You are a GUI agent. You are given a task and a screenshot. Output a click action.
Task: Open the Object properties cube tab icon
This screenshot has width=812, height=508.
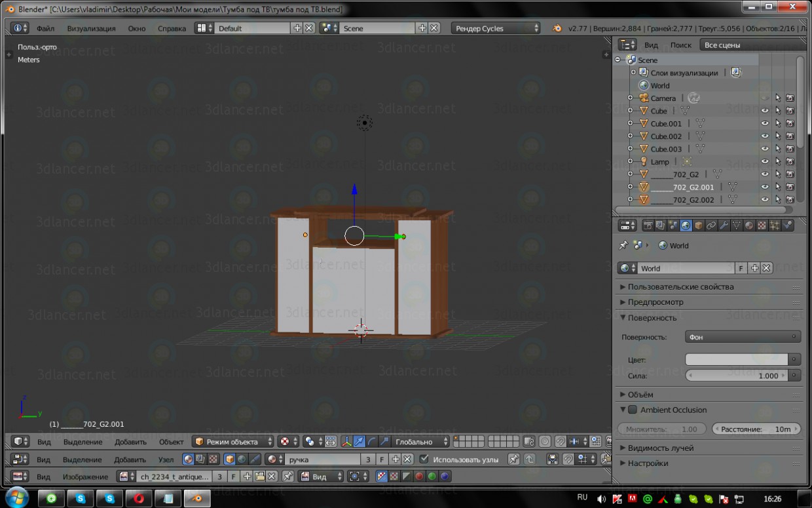(x=699, y=225)
